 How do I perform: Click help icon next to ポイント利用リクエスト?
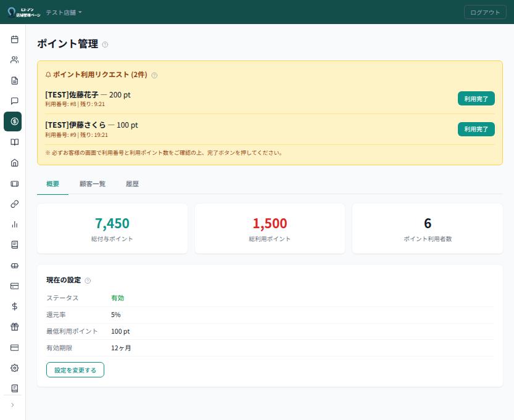[154, 75]
